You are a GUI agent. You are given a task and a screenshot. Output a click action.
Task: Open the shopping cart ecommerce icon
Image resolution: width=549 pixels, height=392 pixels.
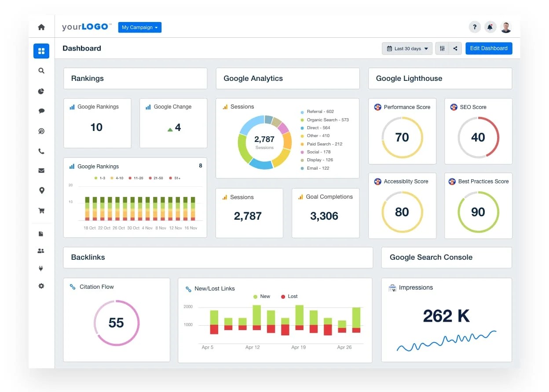point(41,211)
